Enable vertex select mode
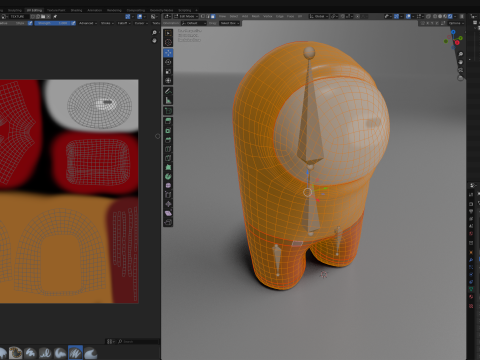The height and width of the screenshot is (360, 480). [203, 16]
